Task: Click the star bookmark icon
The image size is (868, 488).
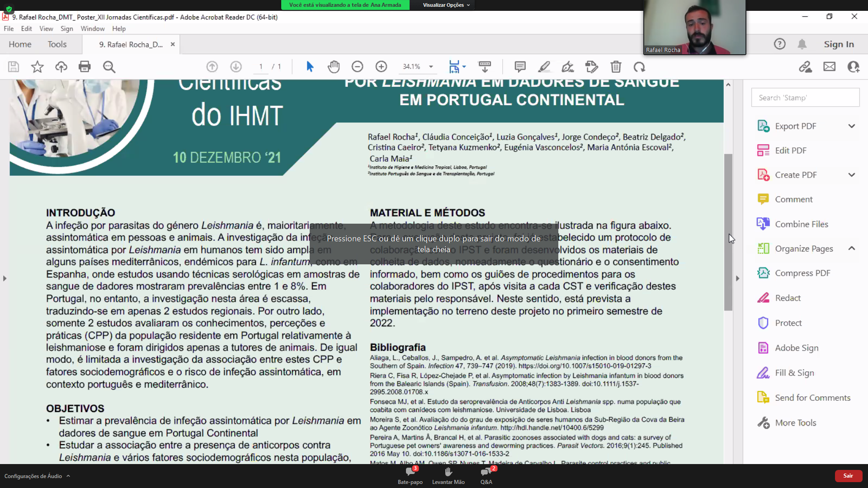Action: pyautogui.click(x=37, y=67)
